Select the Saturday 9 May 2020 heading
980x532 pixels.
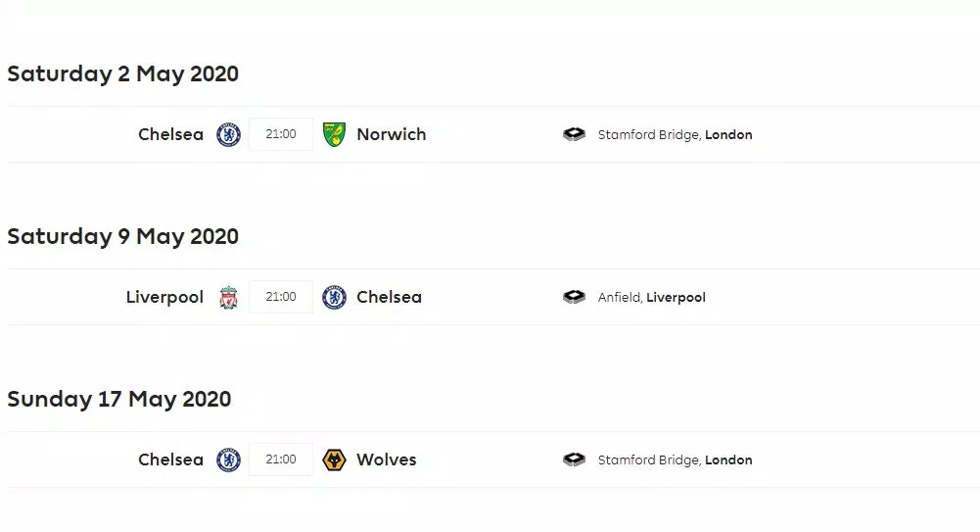coord(122,236)
